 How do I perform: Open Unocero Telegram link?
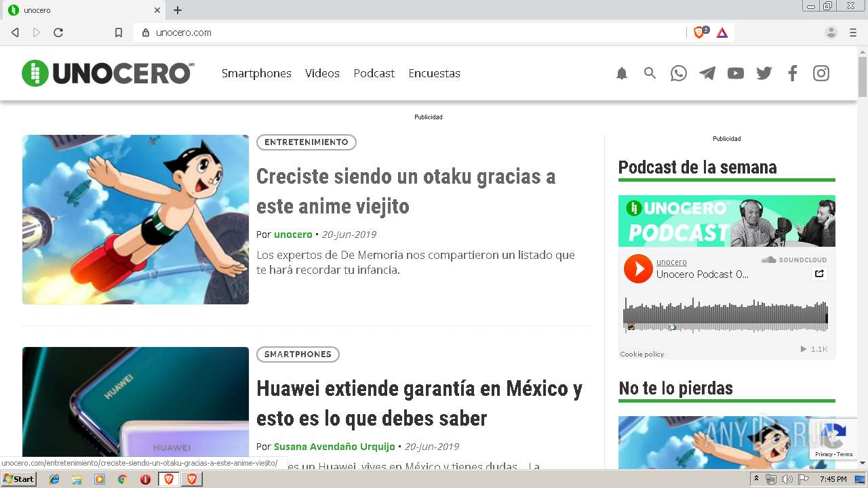[707, 73]
